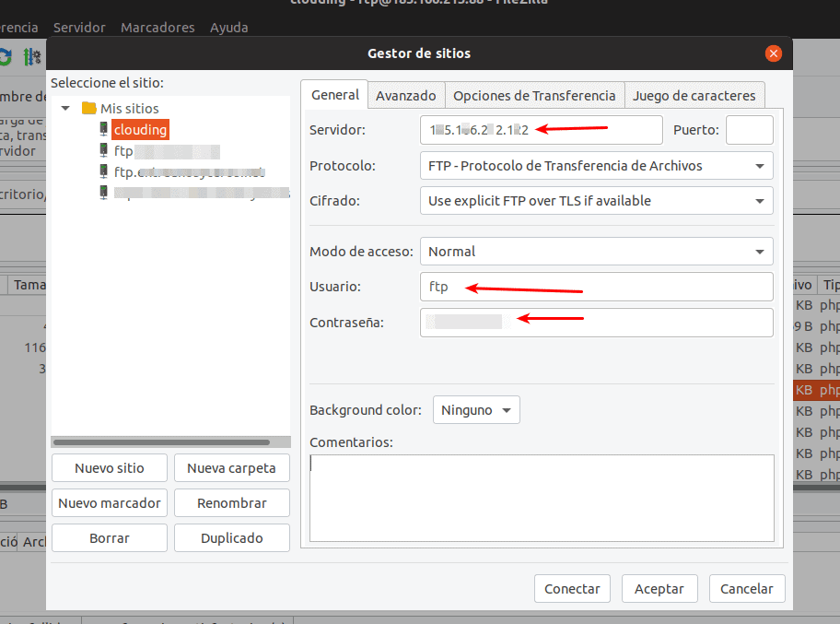
Task: Select the site starting with ftp. prefix
Action: [189, 172]
